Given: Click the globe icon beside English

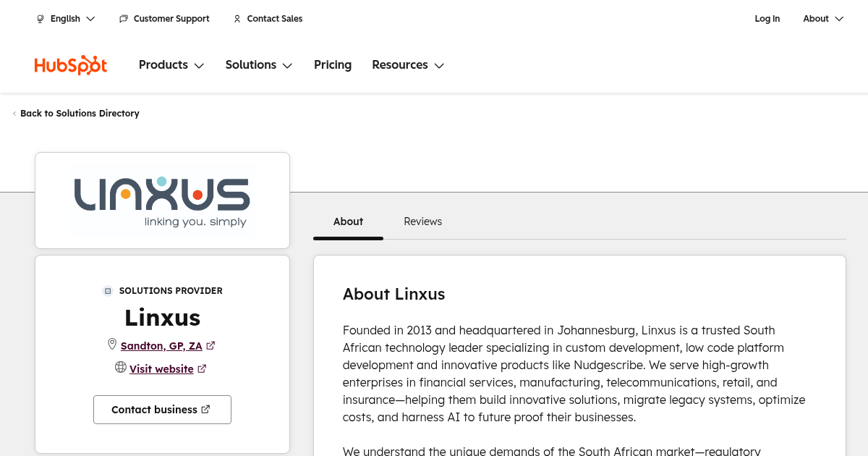Looking at the screenshot, I should [41, 19].
